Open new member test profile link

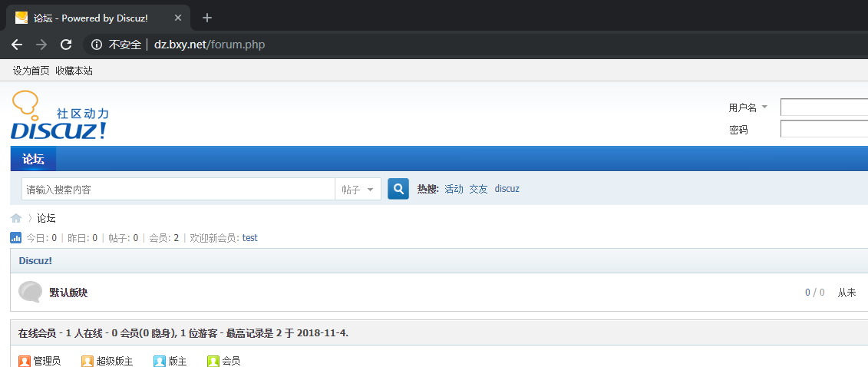tap(249, 238)
